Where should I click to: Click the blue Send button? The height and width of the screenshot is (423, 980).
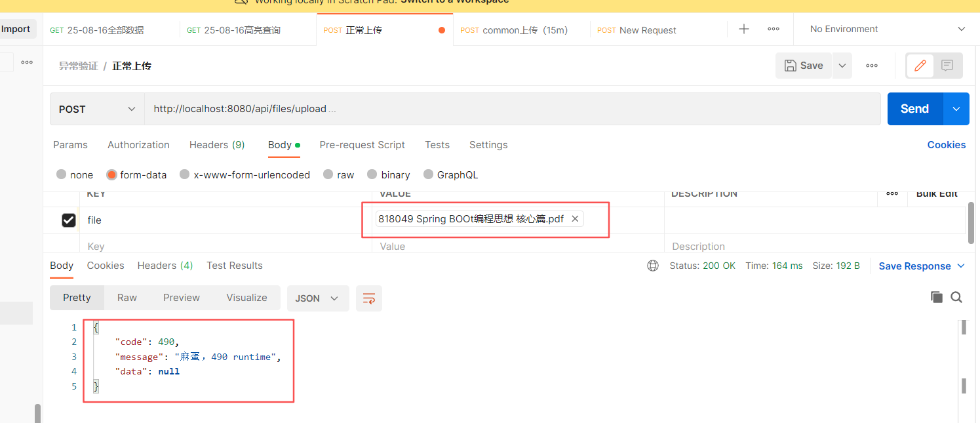(915, 109)
